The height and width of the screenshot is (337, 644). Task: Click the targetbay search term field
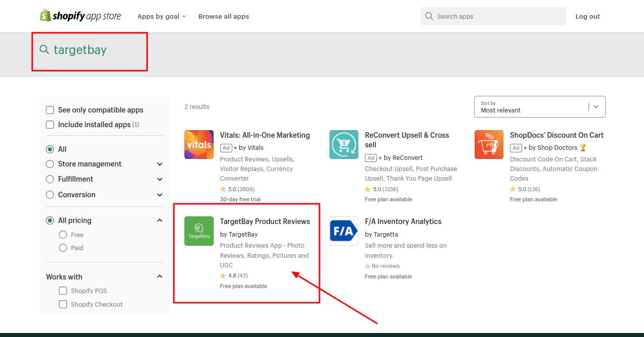(x=80, y=50)
